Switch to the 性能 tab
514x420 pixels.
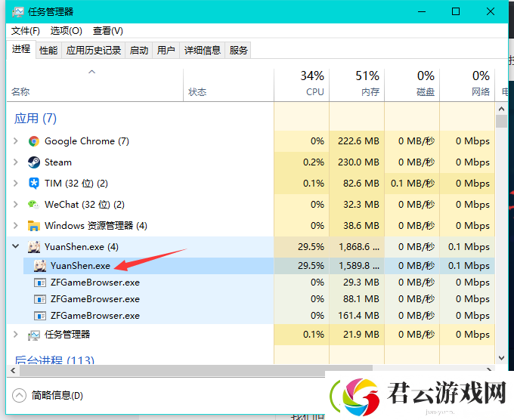(x=48, y=50)
